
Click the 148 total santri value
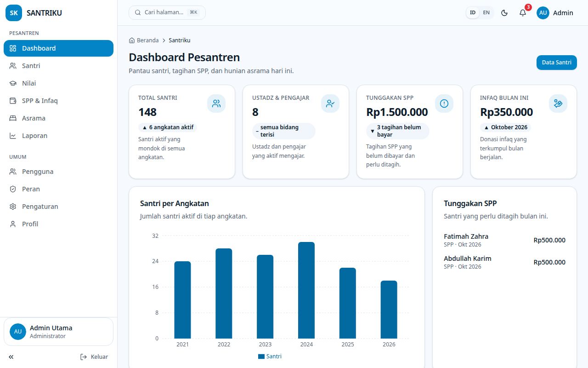147,112
